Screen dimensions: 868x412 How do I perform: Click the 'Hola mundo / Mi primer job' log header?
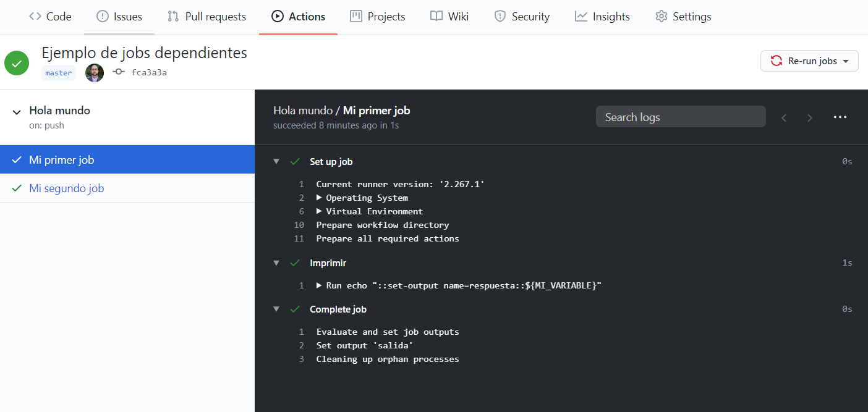tap(342, 111)
